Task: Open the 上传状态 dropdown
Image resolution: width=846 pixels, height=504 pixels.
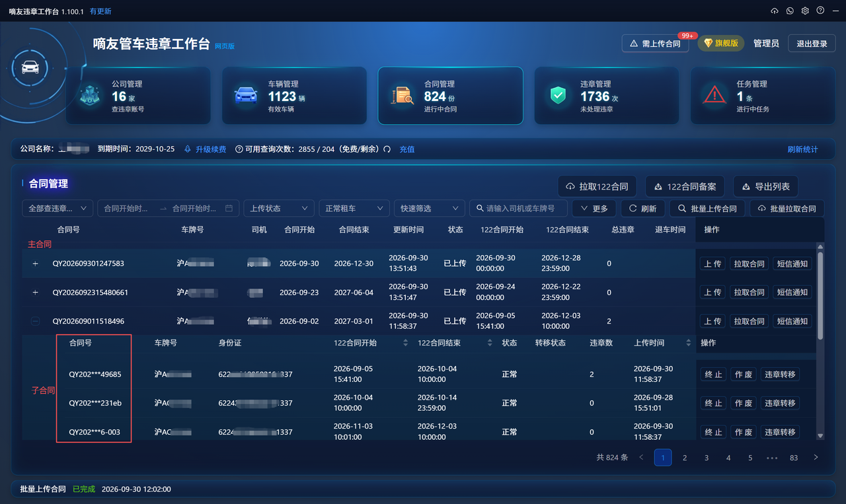Action: tap(279, 208)
